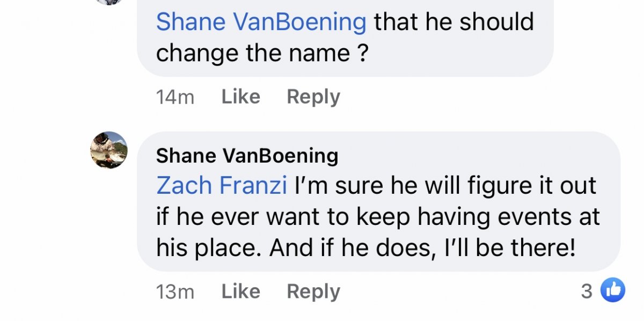The height and width of the screenshot is (321, 644).
Task: Click the bold Shane VanBoening author name
Action: 247,156
